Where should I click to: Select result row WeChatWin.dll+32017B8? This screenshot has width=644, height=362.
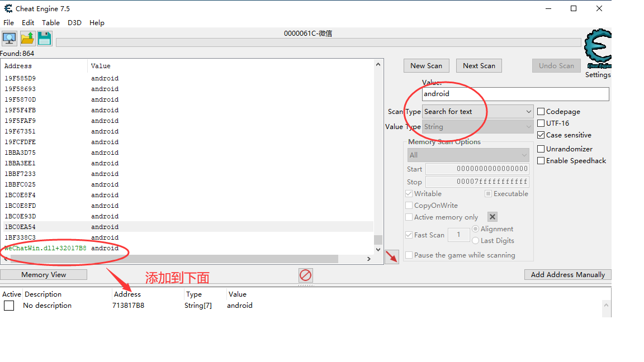(x=188, y=248)
